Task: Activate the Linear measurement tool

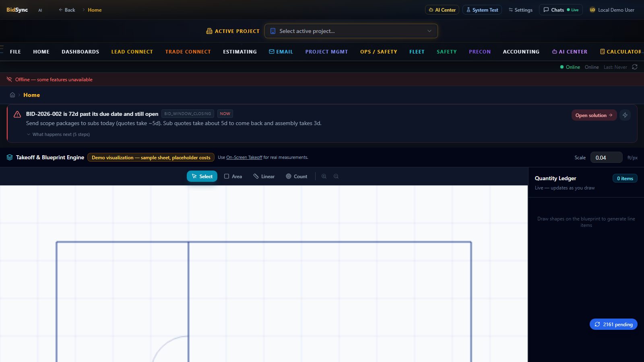Action: coord(264,176)
